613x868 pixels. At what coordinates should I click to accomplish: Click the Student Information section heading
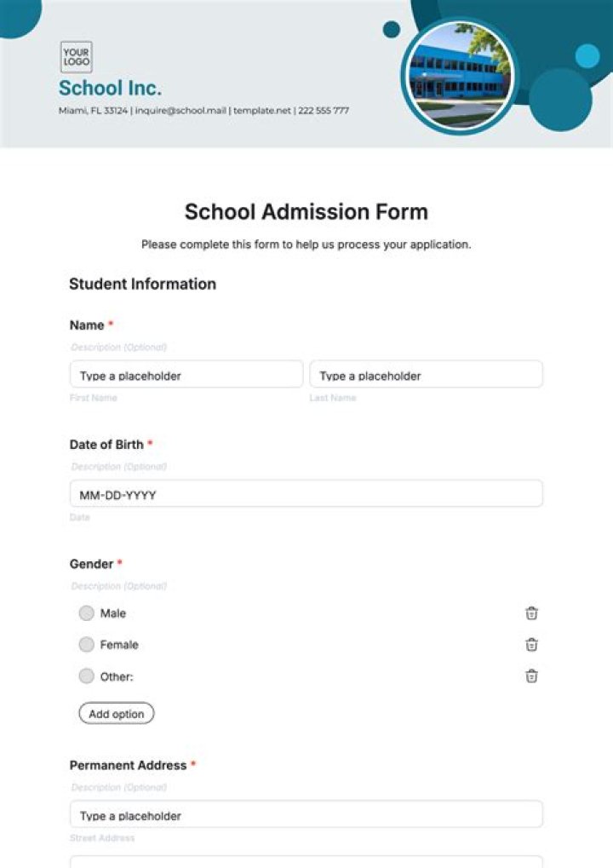[x=142, y=284]
